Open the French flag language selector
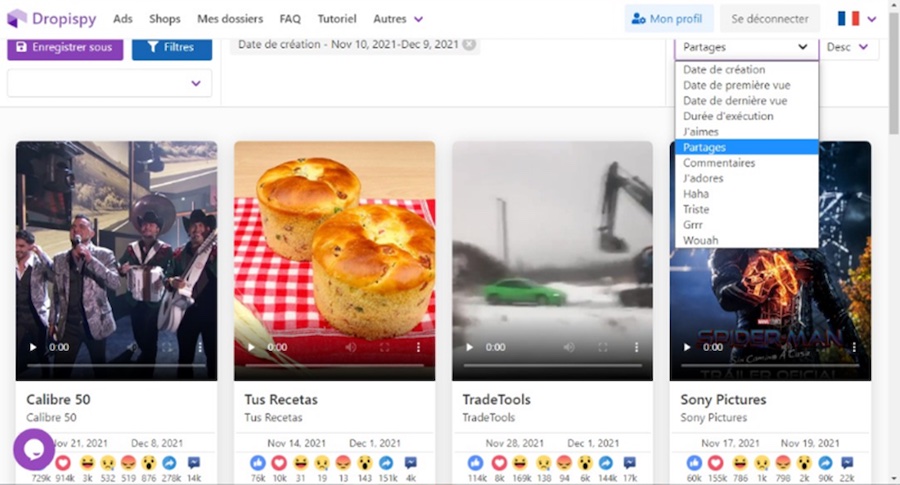 coord(856,19)
